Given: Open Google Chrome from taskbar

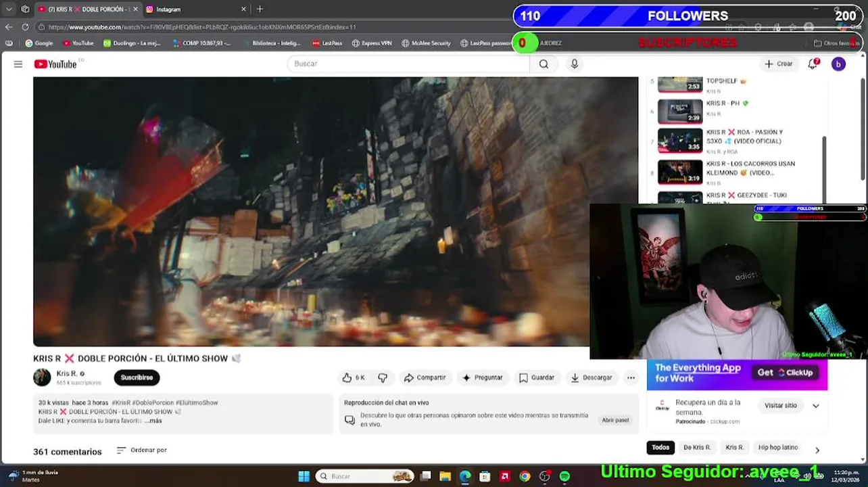Looking at the screenshot, I should point(525,476).
